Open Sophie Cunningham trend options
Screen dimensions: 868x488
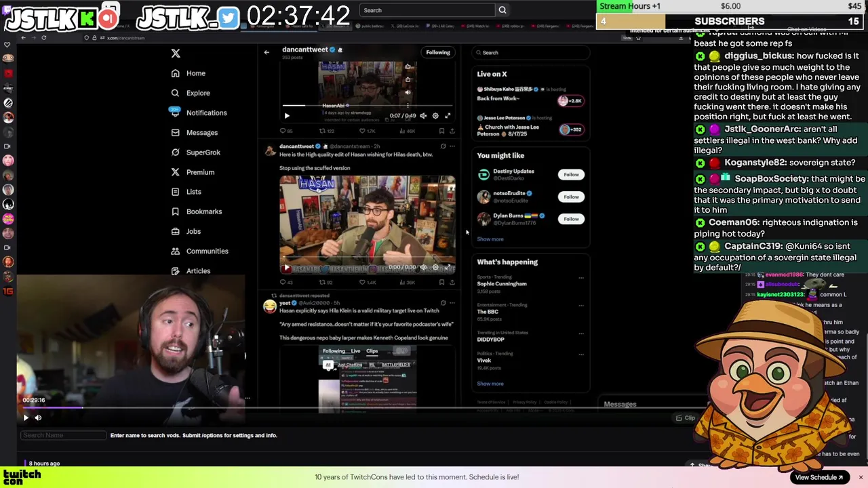[x=580, y=278]
